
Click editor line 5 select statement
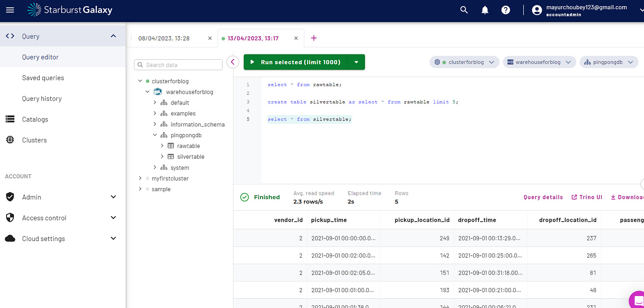(x=310, y=119)
